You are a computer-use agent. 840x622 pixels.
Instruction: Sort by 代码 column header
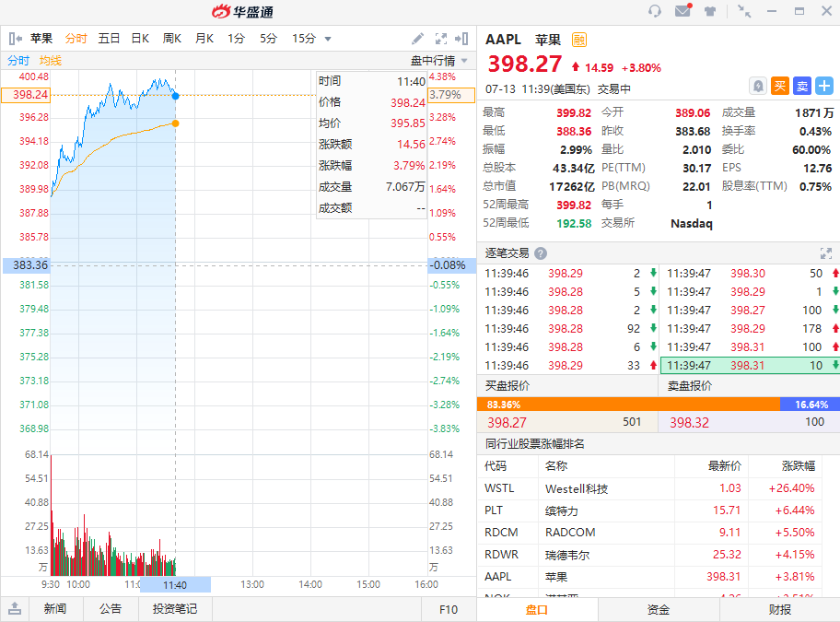pyautogui.click(x=496, y=466)
